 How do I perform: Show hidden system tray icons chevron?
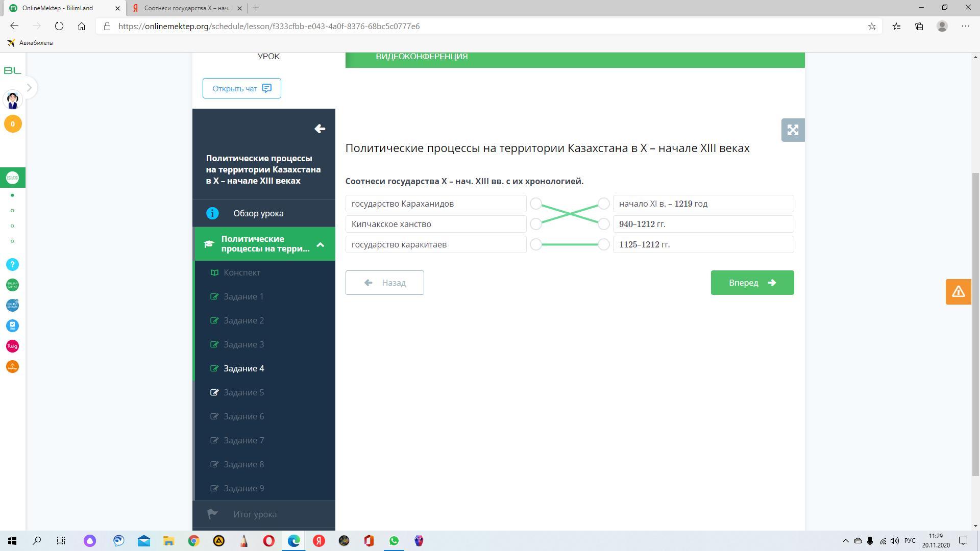[845, 541]
